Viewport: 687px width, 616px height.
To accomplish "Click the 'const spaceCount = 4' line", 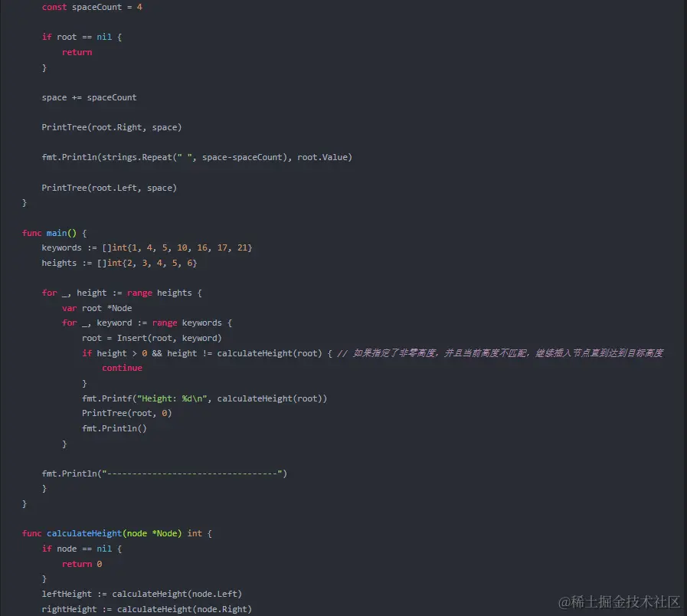I will click(x=92, y=7).
